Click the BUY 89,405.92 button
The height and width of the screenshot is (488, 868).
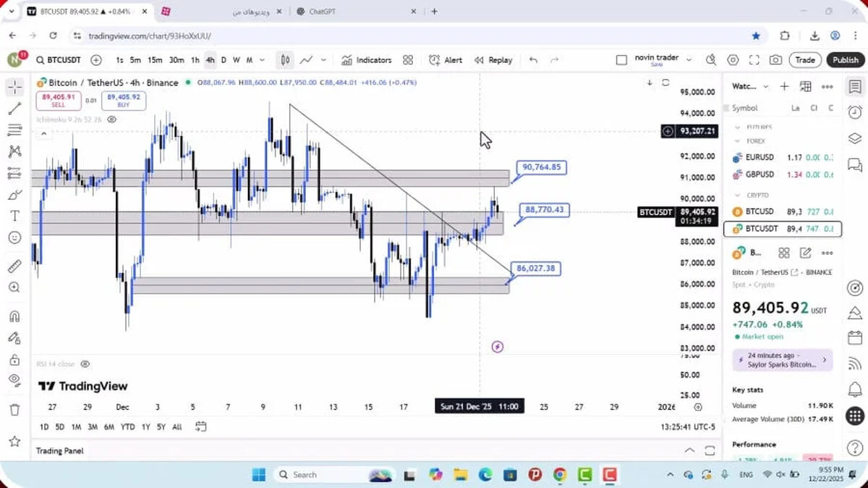123,101
